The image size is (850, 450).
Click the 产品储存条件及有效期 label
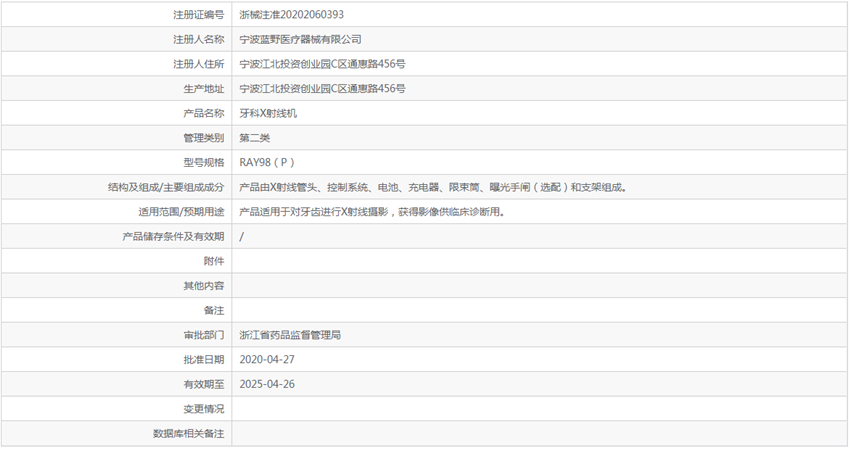(x=173, y=236)
